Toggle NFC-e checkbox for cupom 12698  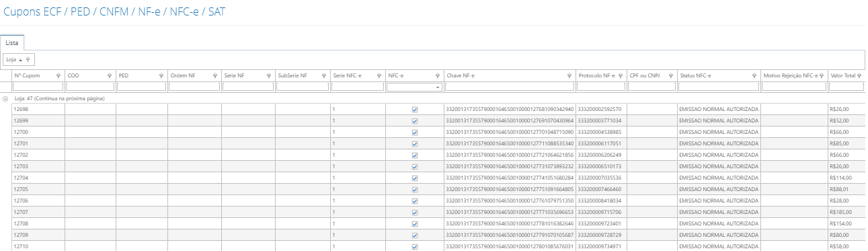point(414,109)
